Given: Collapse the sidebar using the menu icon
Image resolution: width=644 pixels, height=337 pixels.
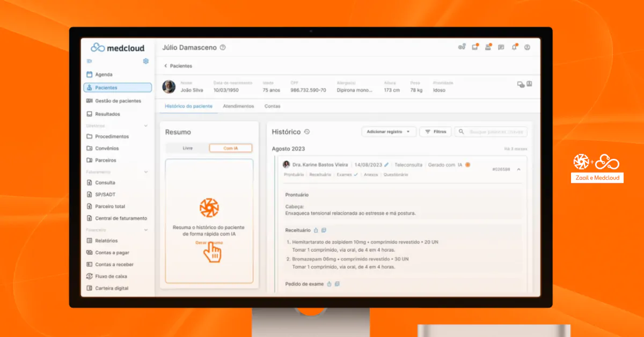Looking at the screenshot, I should [89, 61].
